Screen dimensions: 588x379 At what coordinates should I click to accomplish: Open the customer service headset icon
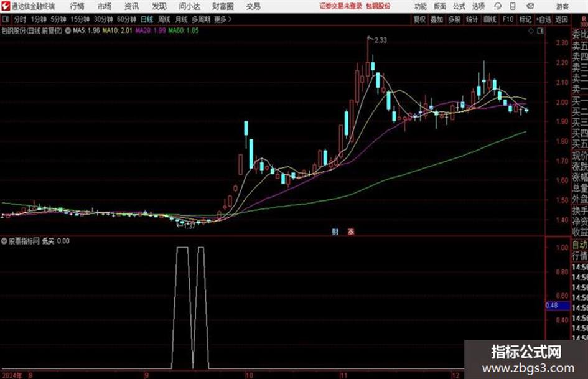point(498,6)
